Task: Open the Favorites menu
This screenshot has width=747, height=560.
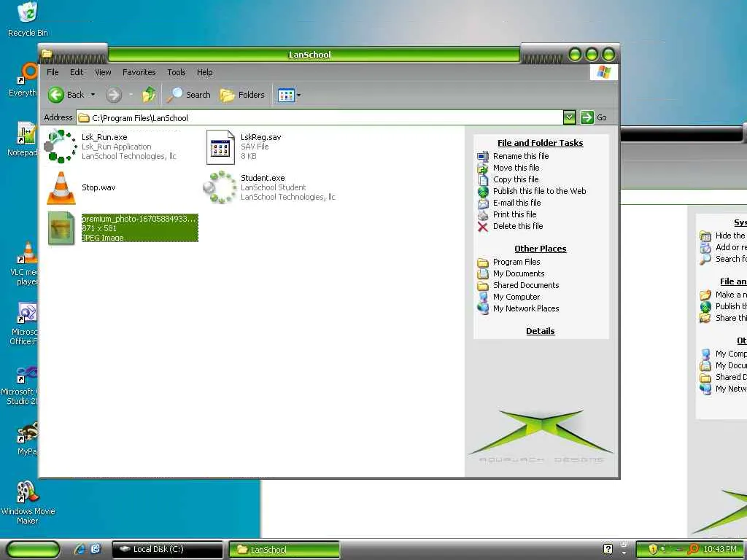Action: pyautogui.click(x=139, y=72)
